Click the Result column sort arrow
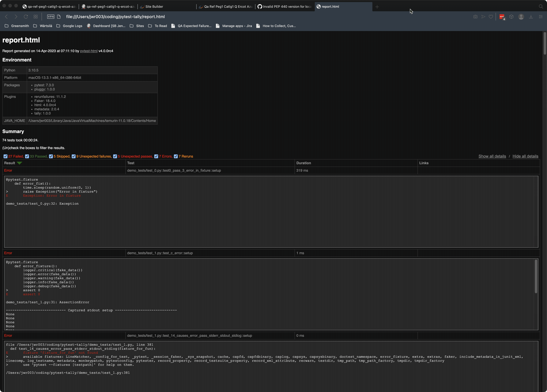547x392 pixels. click(20, 163)
